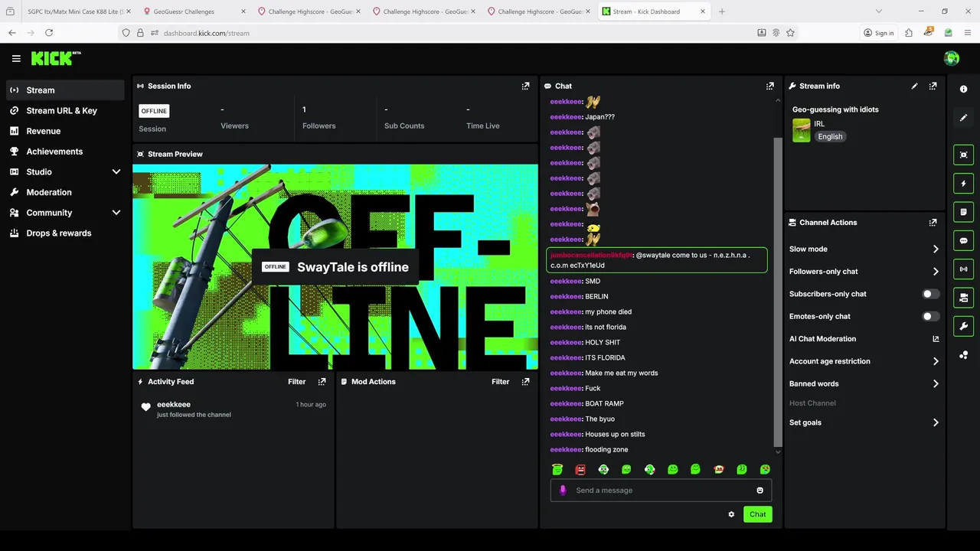Open the emote picker in message box
The height and width of the screenshot is (551, 980).
[x=759, y=491]
